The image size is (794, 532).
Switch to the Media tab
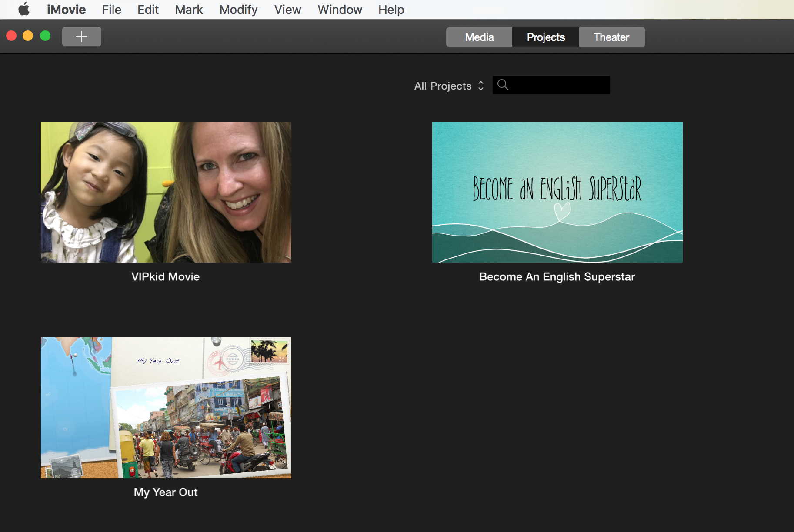point(479,37)
